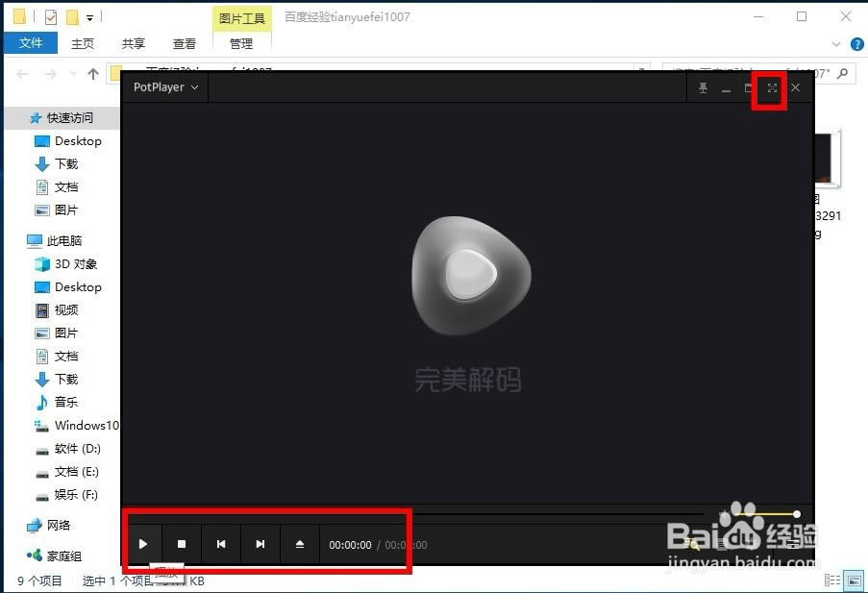The image size is (868, 593).
Task: Click the Stop playback button
Action: point(182,544)
